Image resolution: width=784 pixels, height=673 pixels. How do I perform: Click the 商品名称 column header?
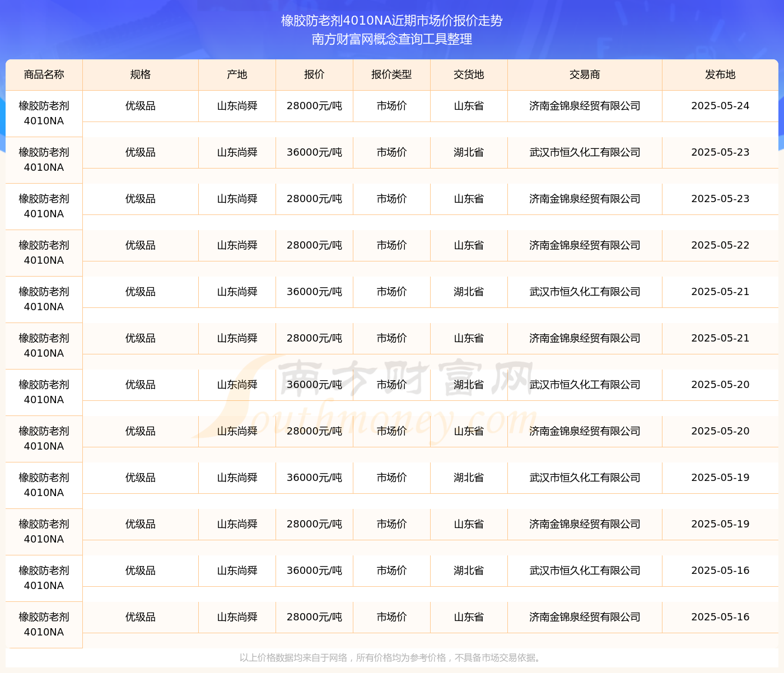(x=44, y=74)
